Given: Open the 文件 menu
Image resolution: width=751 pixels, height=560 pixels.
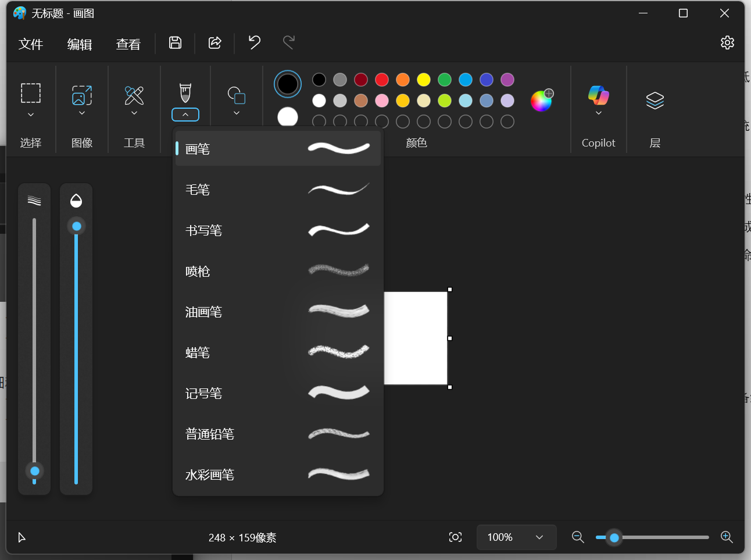Looking at the screenshot, I should 31,44.
